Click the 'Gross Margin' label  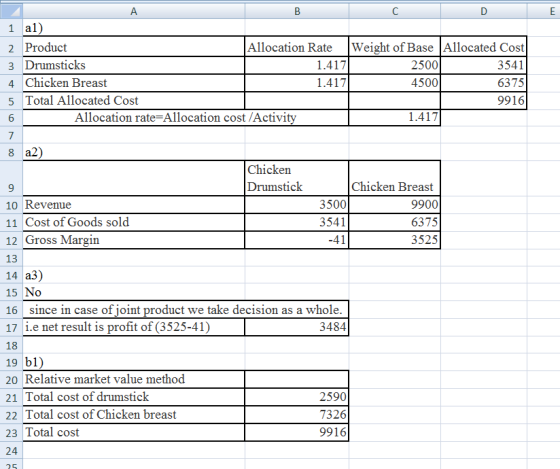point(134,240)
